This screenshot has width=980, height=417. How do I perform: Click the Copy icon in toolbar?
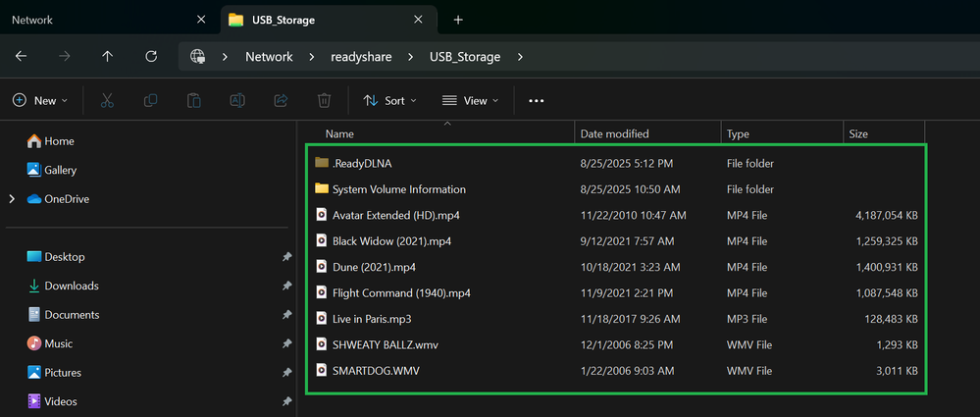150,100
